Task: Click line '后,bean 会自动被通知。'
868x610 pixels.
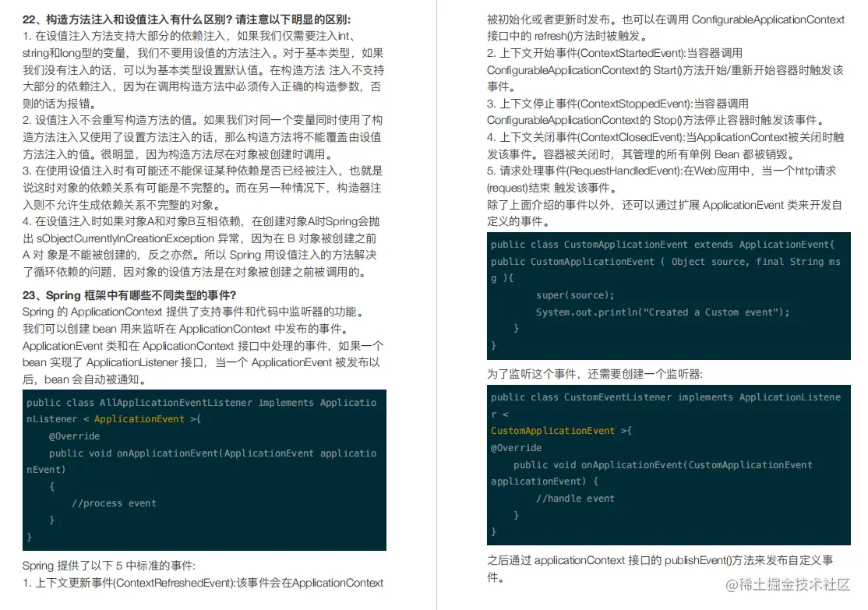Action: coord(85,379)
